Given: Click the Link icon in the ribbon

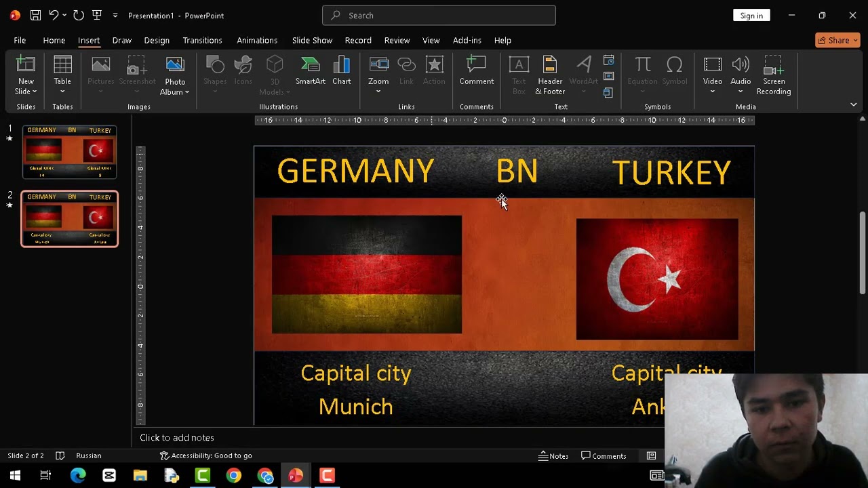Looking at the screenshot, I should pyautogui.click(x=406, y=65).
